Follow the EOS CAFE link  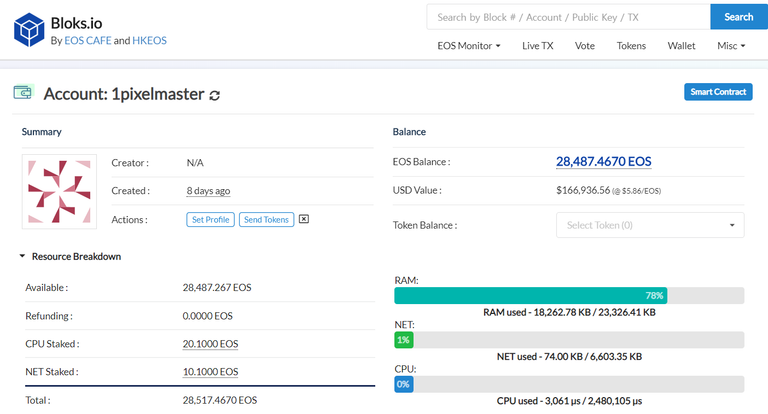tap(88, 41)
